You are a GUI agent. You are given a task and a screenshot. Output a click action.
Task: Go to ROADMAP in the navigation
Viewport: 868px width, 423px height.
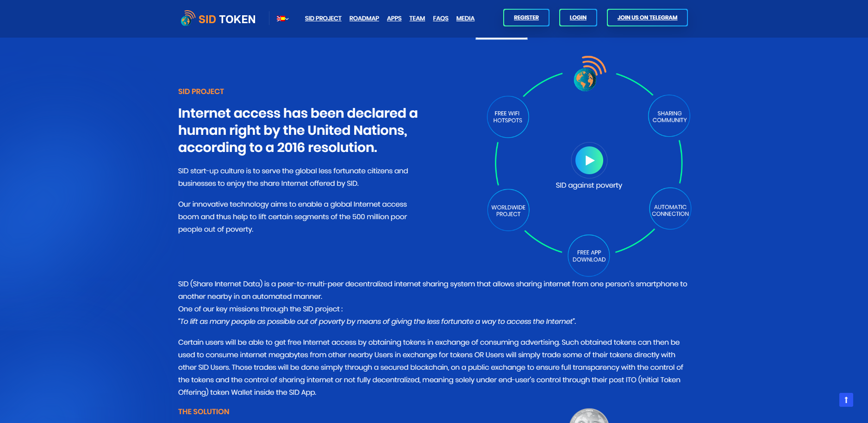point(364,19)
